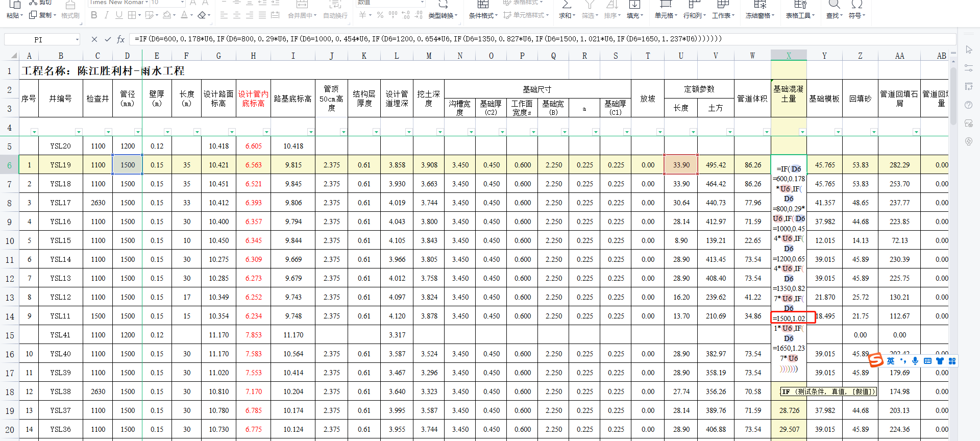Align text right with the align-right icon
This screenshot has height=441, width=980.
tap(250, 15)
